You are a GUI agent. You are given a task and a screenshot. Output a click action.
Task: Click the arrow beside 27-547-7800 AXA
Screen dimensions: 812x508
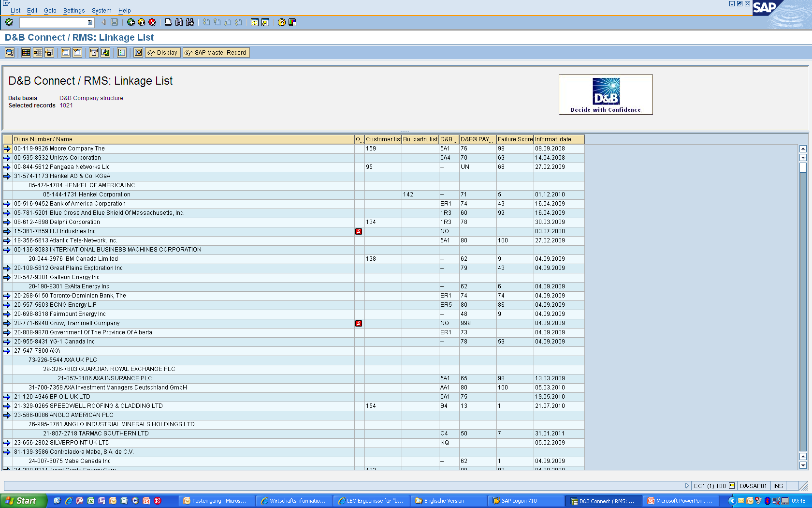pyautogui.click(x=7, y=351)
